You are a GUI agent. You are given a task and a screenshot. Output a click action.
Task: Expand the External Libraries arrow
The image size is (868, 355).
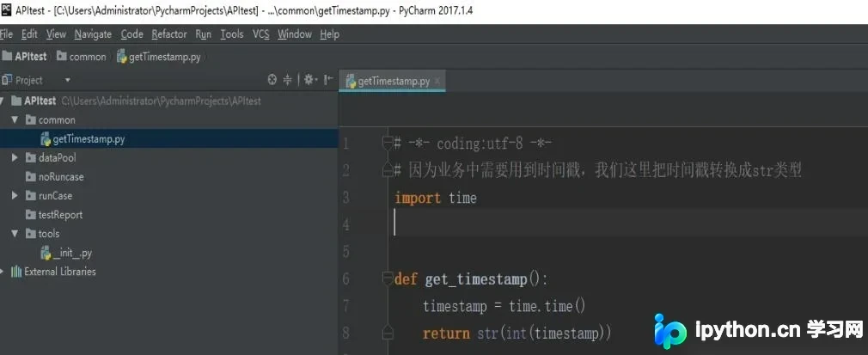click(3, 272)
